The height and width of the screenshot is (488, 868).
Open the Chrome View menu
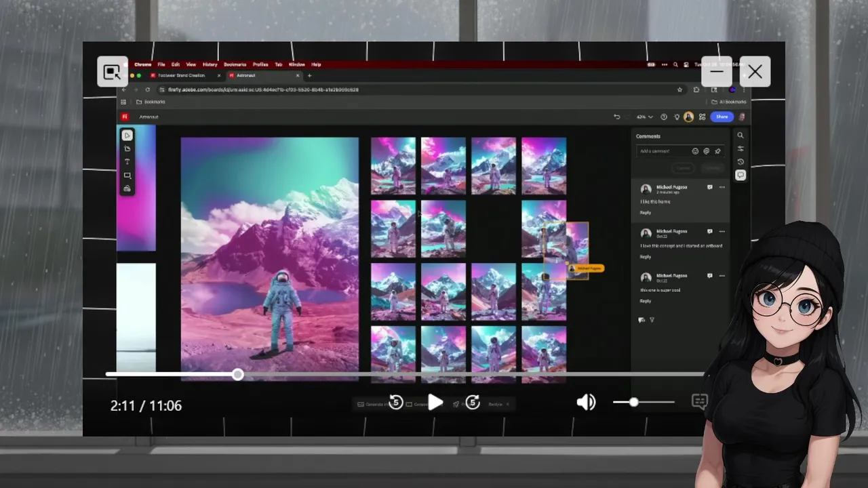pyautogui.click(x=191, y=64)
